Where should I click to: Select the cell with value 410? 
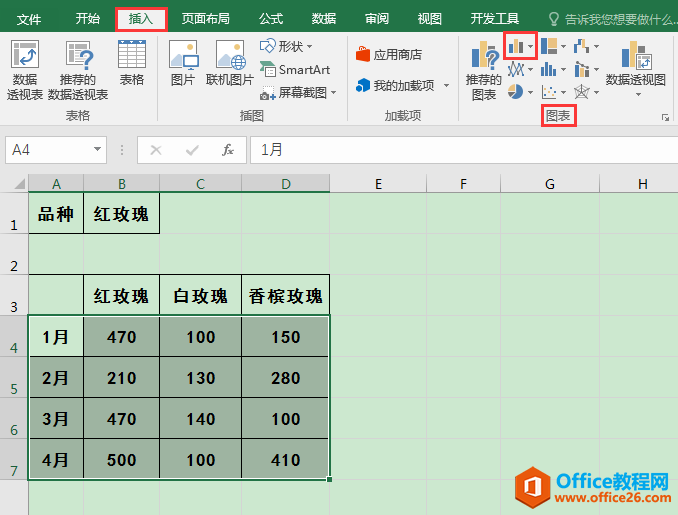point(286,459)
